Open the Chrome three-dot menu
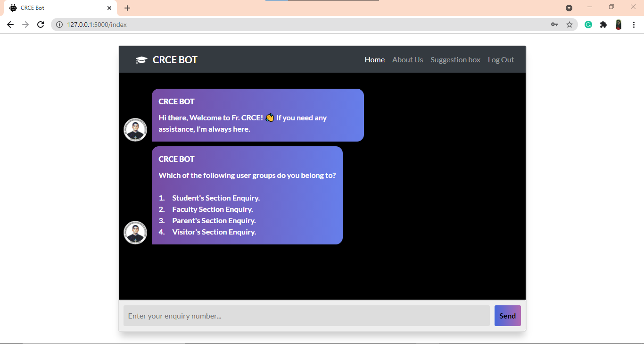 tap(634, 24)
